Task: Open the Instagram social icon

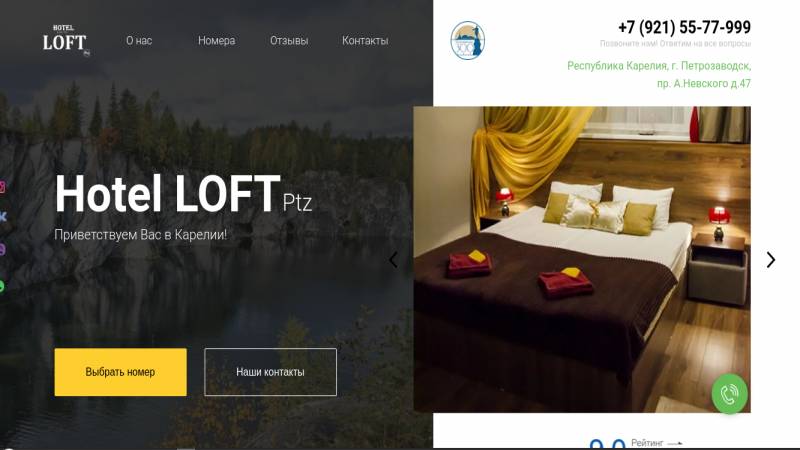Action: pyautogui.click(x=2, y=187)
